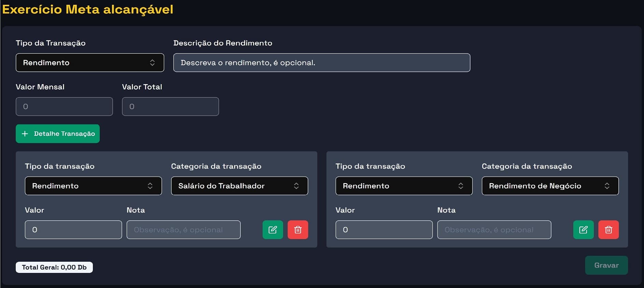
Task: Click the Valor field in the second detail card
Action: 384,230
